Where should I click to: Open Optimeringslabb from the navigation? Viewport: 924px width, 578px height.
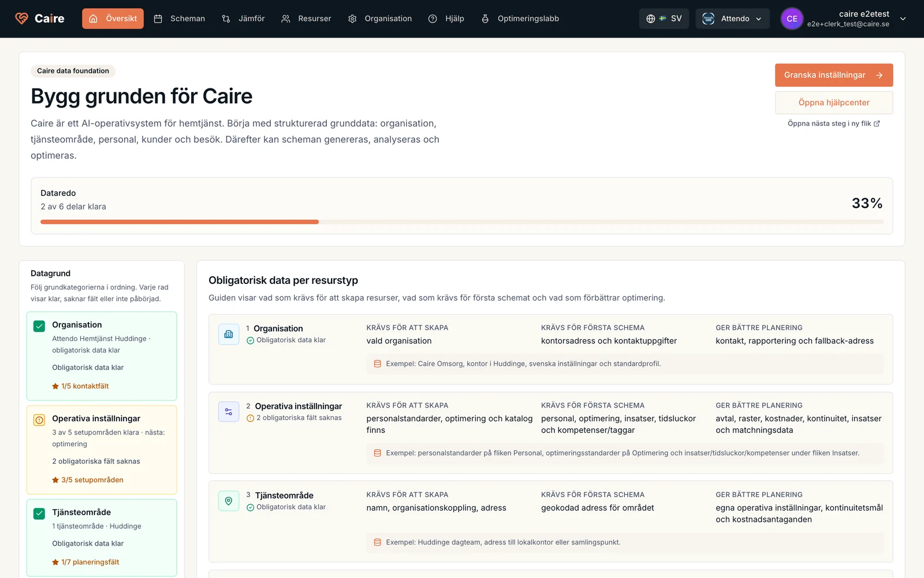coord(520,18)
